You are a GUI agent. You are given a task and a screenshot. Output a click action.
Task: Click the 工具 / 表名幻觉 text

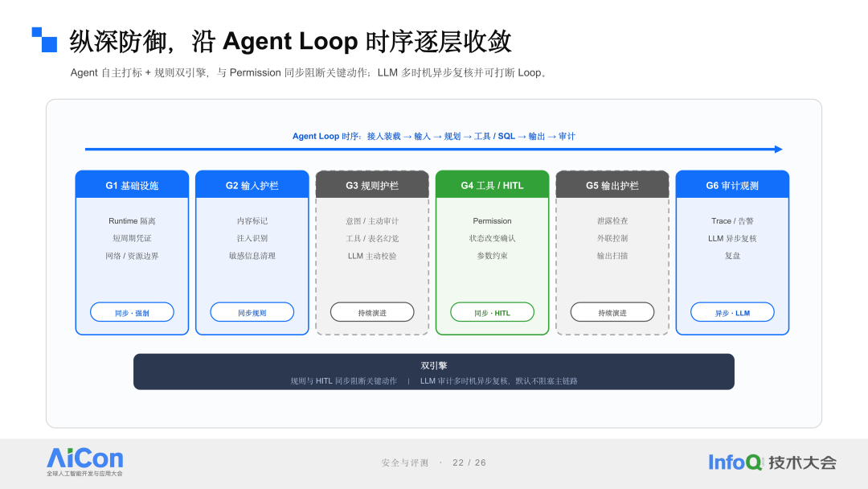coord(372,238)
